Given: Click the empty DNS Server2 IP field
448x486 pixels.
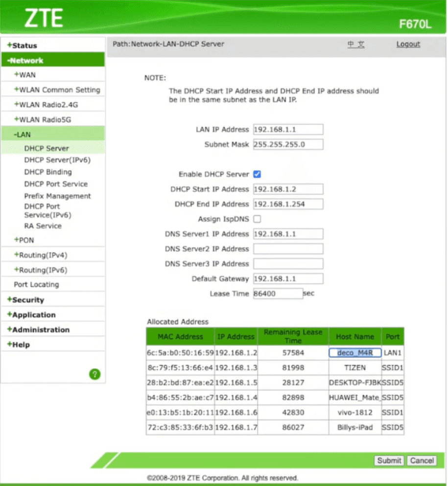Looking at the screenshot, I should [288, 249].
